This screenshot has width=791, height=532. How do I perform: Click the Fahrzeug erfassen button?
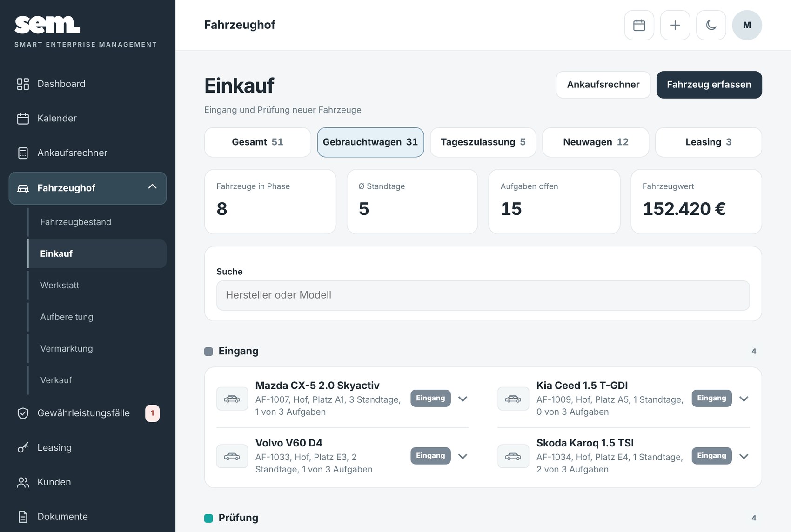pos(709,85)
